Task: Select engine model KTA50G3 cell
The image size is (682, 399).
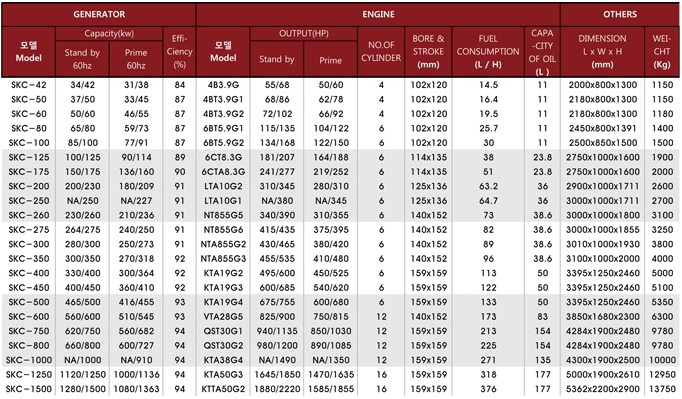Action: pos(223,374)
